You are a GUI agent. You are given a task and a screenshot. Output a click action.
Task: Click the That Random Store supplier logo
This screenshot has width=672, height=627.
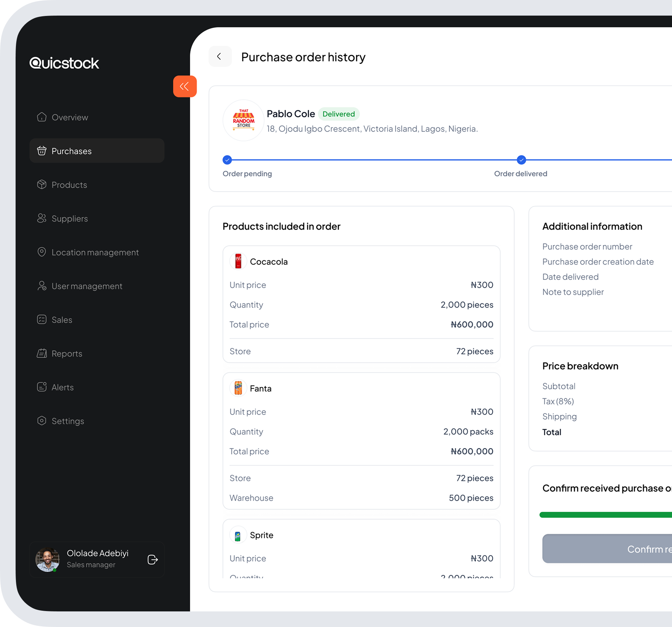243,120
